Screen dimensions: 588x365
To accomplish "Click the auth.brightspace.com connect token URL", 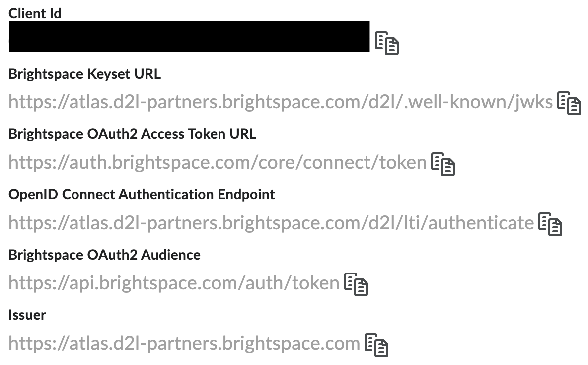I will click(218, 163).
